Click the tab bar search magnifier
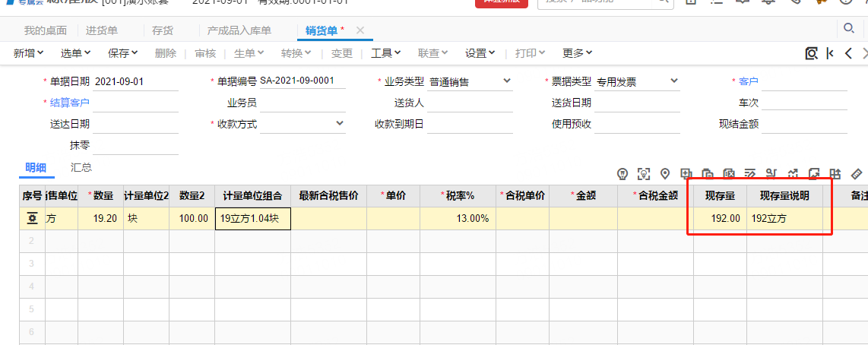Image resolution: width=868 pixels, height=345 pixels. pyautogui.click(x=848, y=28)
